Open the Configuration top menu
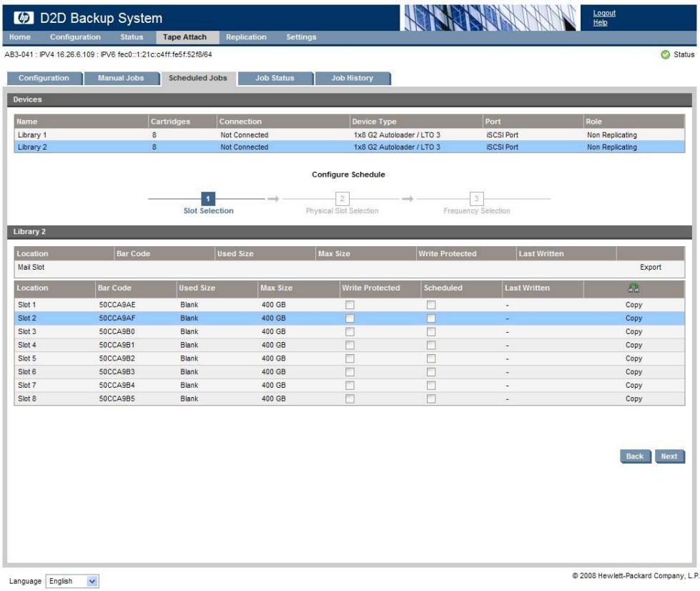 click(75, 37)
